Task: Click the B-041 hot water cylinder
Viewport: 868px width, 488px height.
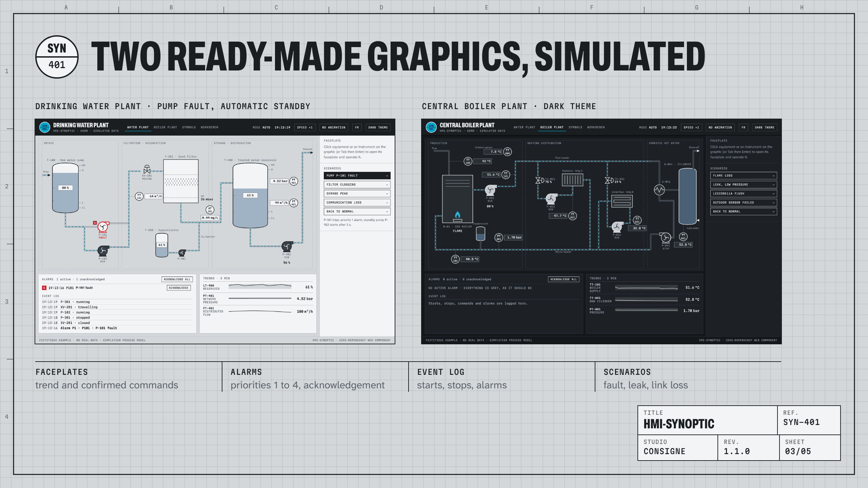Action: (687, 196)
